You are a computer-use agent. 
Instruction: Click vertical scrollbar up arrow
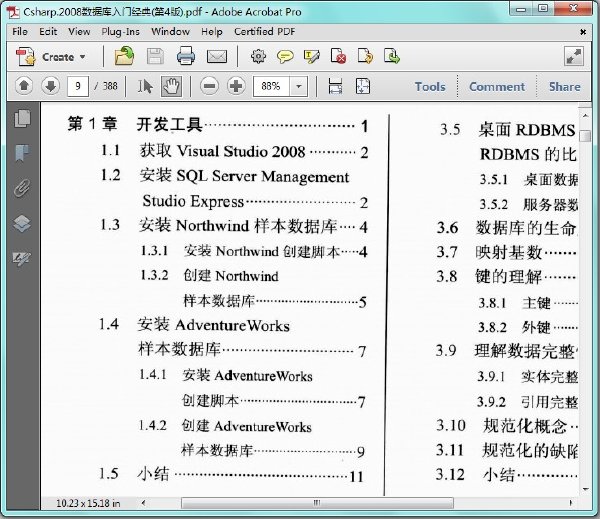[585, 115]
